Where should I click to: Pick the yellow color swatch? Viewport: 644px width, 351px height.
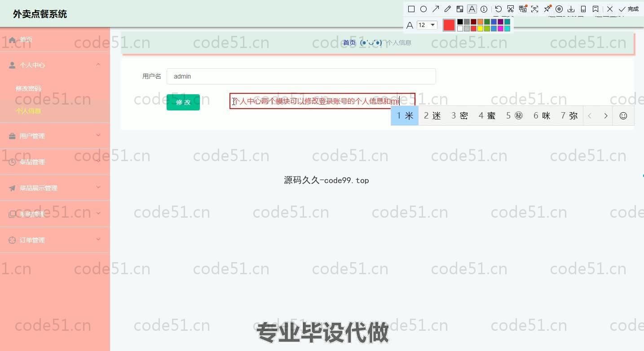(480, 29)
